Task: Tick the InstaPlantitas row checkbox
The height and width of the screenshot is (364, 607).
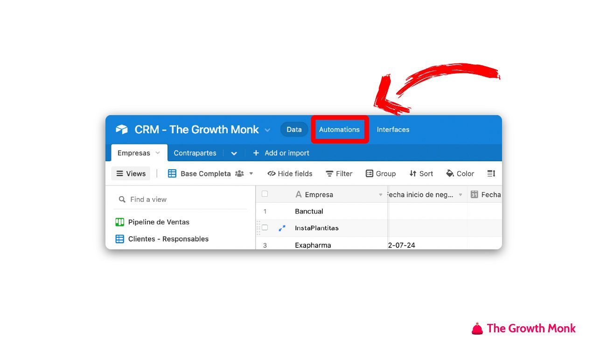Action: point(265,227)
